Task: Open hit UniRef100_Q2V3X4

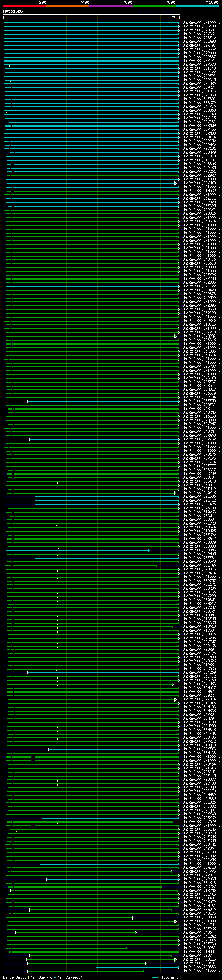Action: click(x=199, y=34)
